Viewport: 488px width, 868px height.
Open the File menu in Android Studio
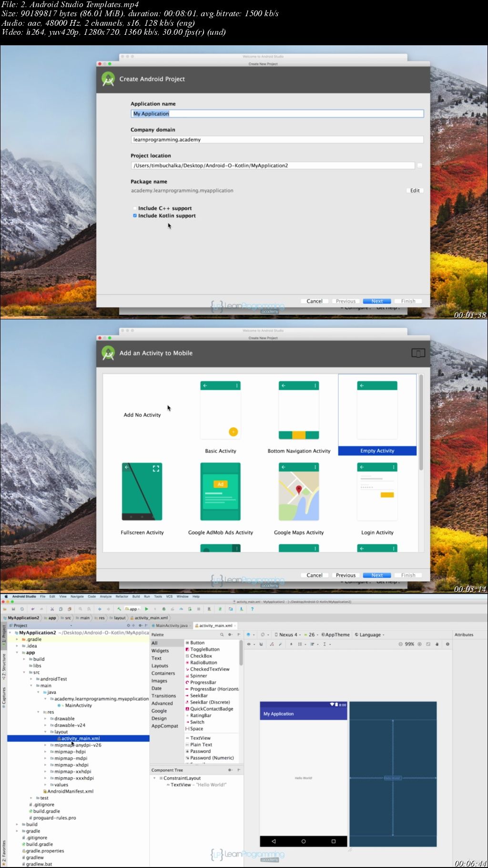tap(42, 596)
